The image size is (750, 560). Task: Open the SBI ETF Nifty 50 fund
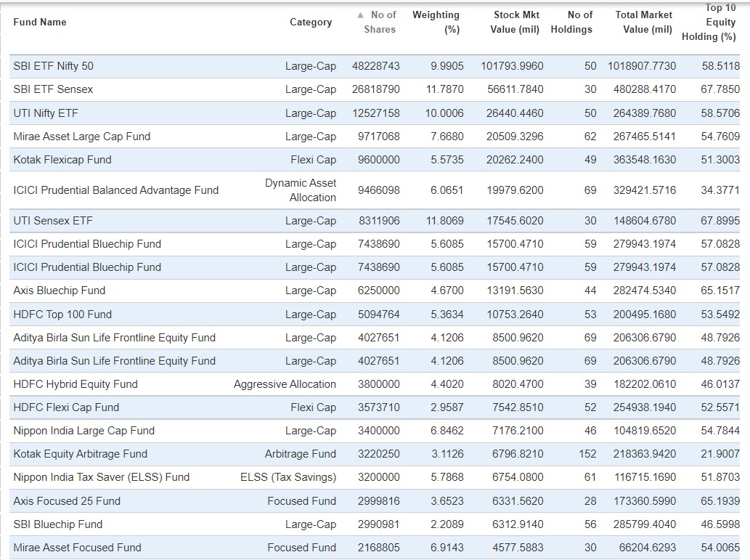click(53, 66)
